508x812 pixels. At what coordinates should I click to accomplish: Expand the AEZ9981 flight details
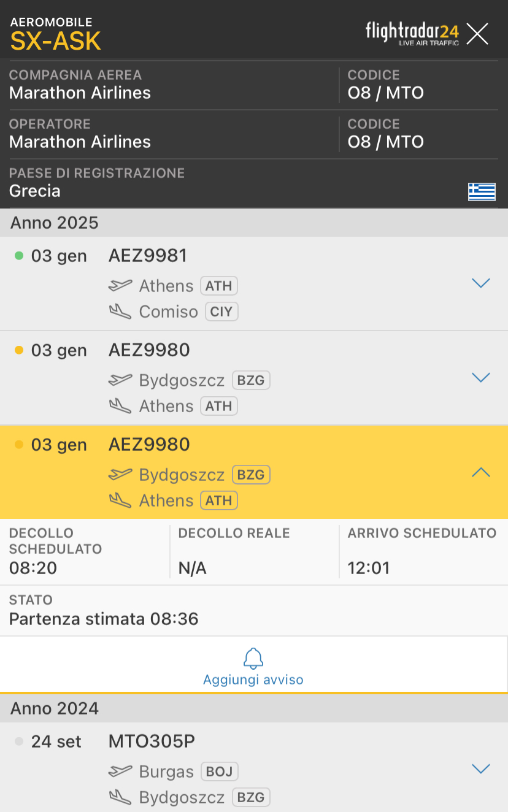click(x=480, y=283)
